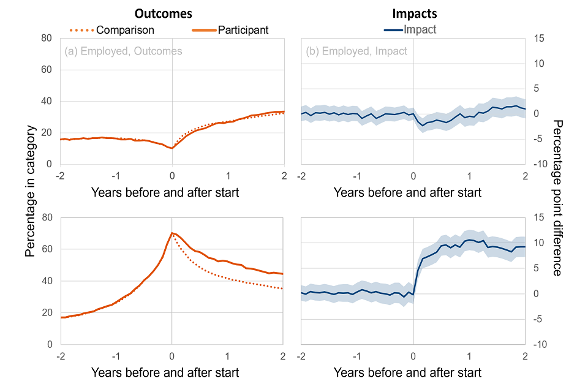Select the Comparison legend label
Viewport: 588px width, 392px height.
(x=125, y=29)
